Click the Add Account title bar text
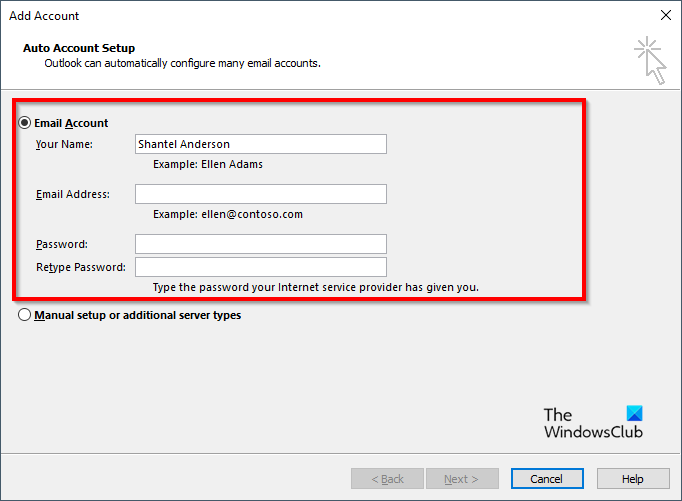This screenshot has width=682, height=501. (x=44, y=16)
